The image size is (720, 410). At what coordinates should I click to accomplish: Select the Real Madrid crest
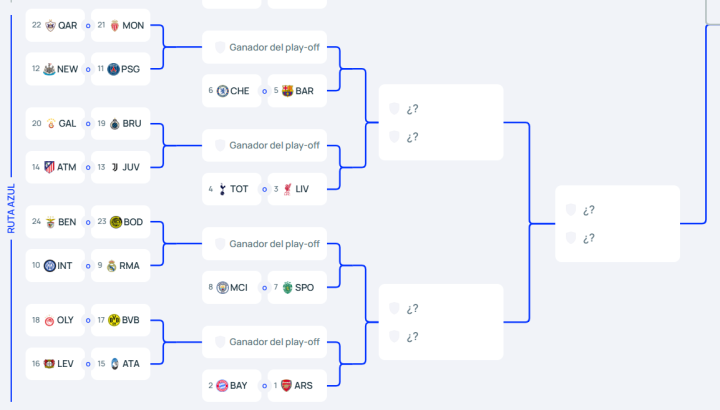click(x=112, y=266)
